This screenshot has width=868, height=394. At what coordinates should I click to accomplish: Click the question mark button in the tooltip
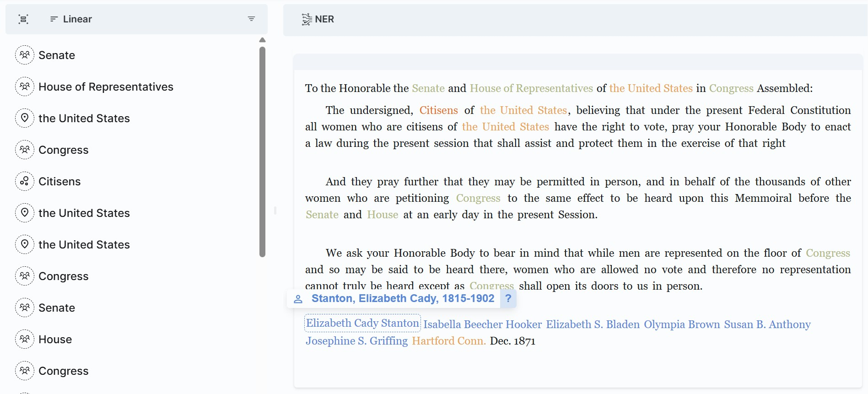coord(508,299)
